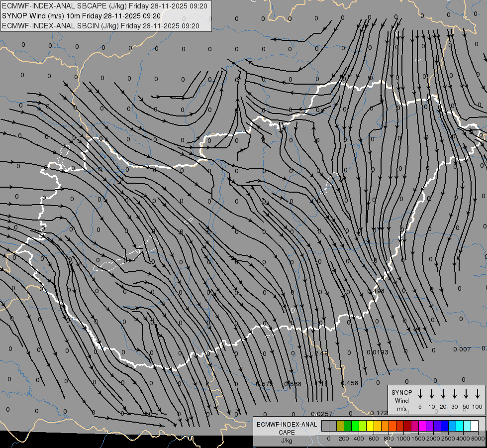The height and width of the screenshot is (448, 487).
Task: Click the SYNOP Wind m/s legend label
Action: click(x=401, y=400)
